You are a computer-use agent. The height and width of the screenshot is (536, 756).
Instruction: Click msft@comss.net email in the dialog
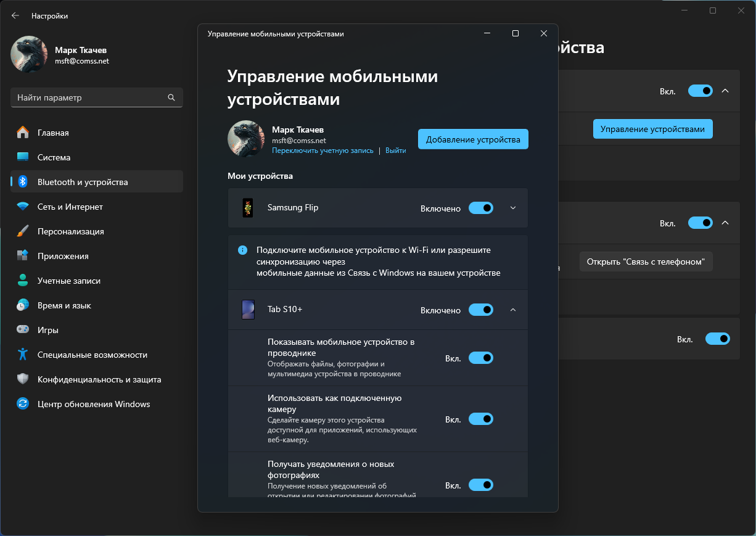299,141
